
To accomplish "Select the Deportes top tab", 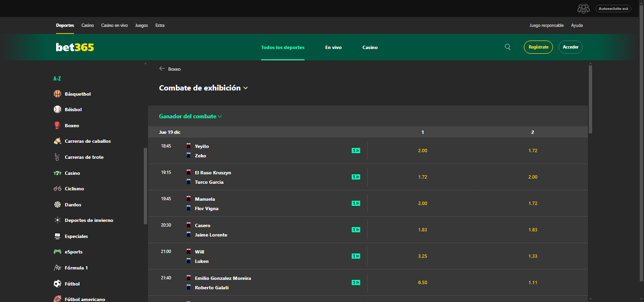I will point(65,25).
